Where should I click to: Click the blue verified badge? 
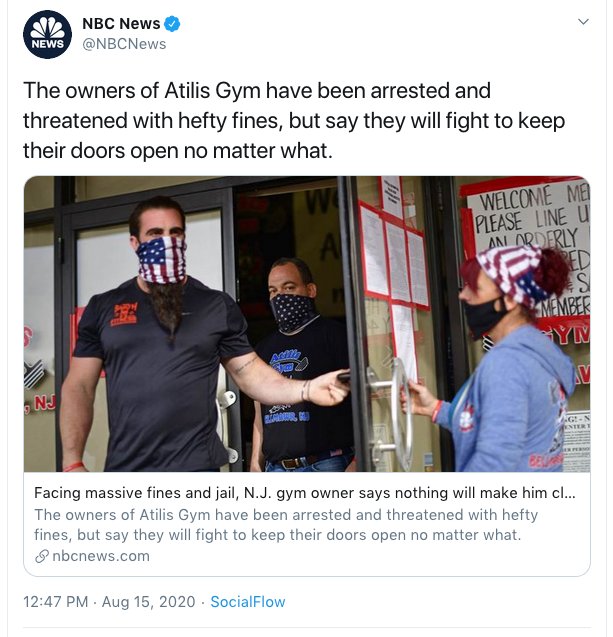172,24
